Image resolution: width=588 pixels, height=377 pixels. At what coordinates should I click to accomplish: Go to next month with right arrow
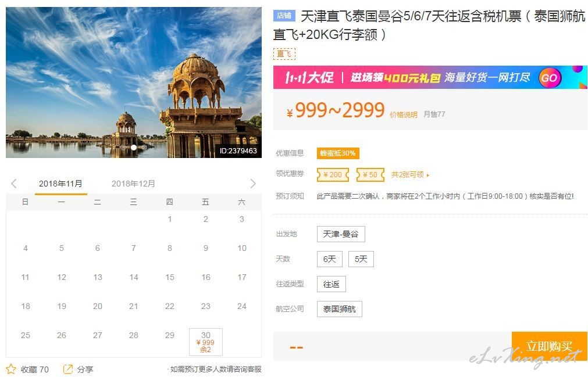[253, 184]
